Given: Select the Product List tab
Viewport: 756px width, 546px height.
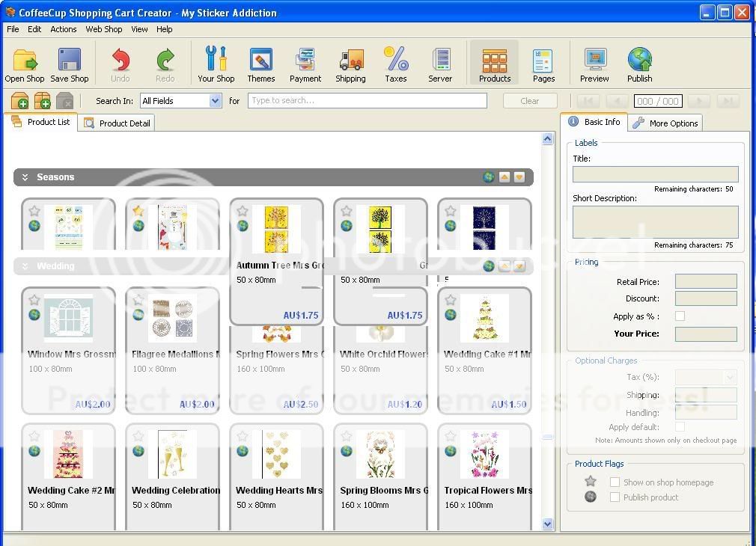Looking at the screenshot, I should pos(40,122).
